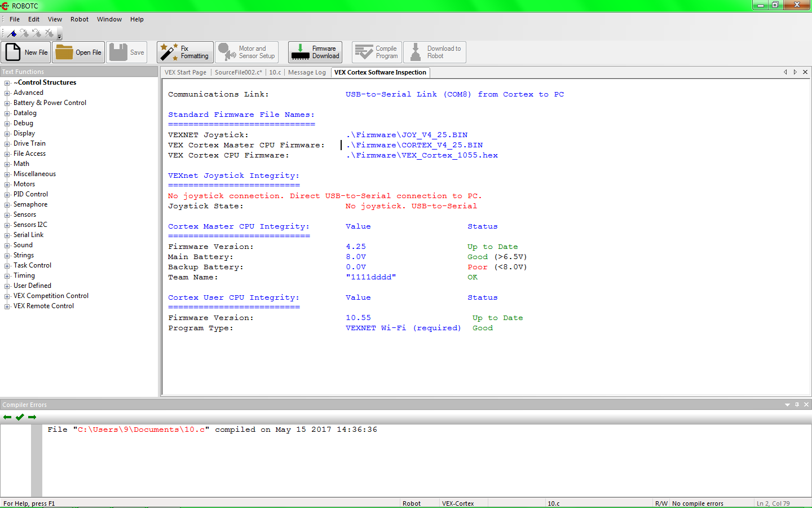812x508 pixels.
Task: Click the Open File folder button
Action: (x=78, y=52)
